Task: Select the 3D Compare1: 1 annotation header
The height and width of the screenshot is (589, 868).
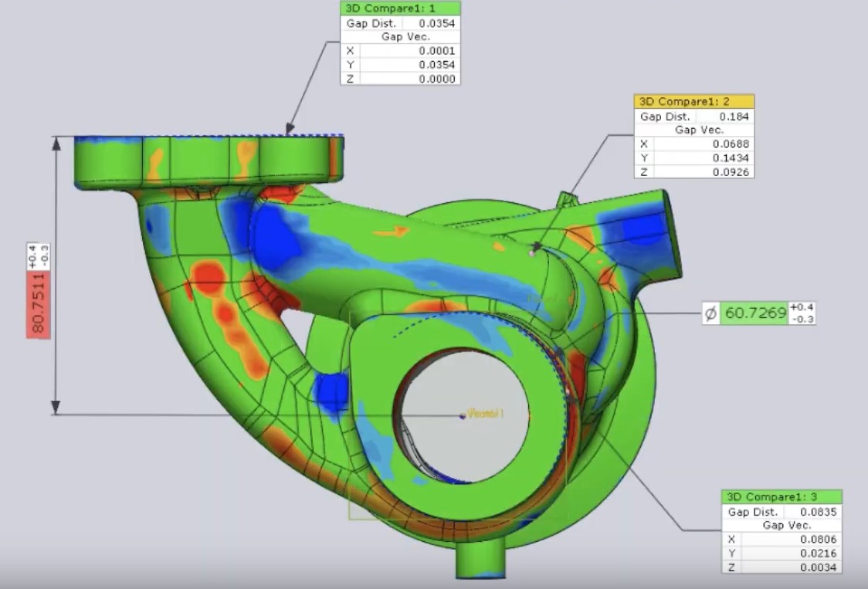Action: [400, 8]
